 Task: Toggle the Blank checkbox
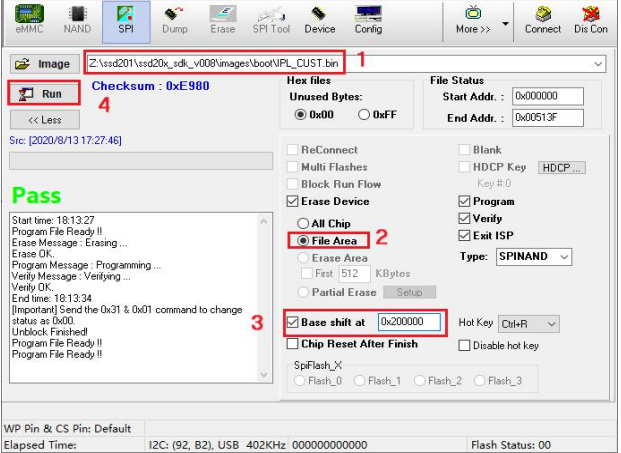[x=464, y=150]
